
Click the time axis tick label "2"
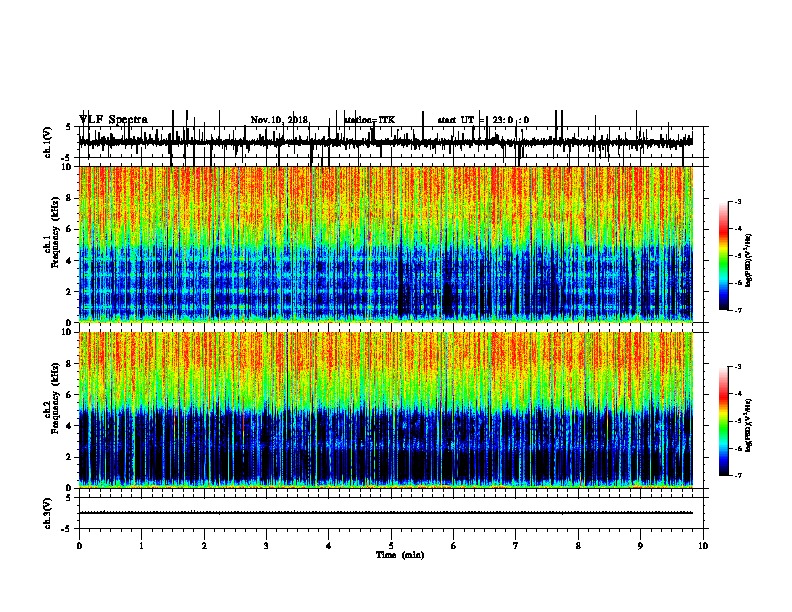[x=204, y=546]
